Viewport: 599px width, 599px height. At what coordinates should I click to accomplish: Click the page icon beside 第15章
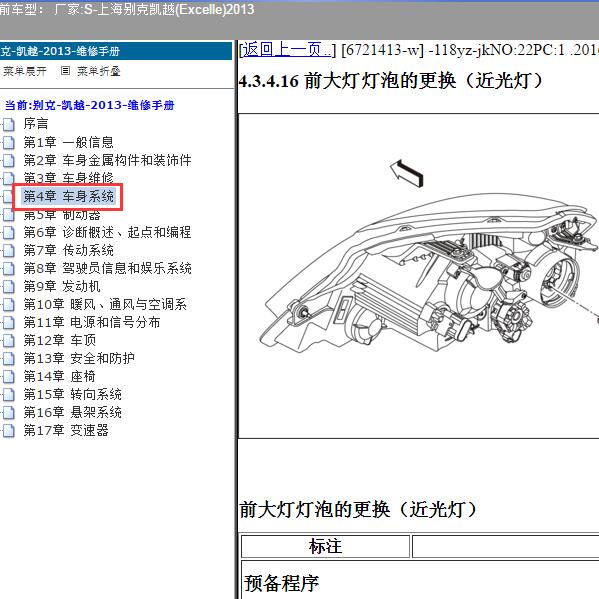tap(8, 395)
